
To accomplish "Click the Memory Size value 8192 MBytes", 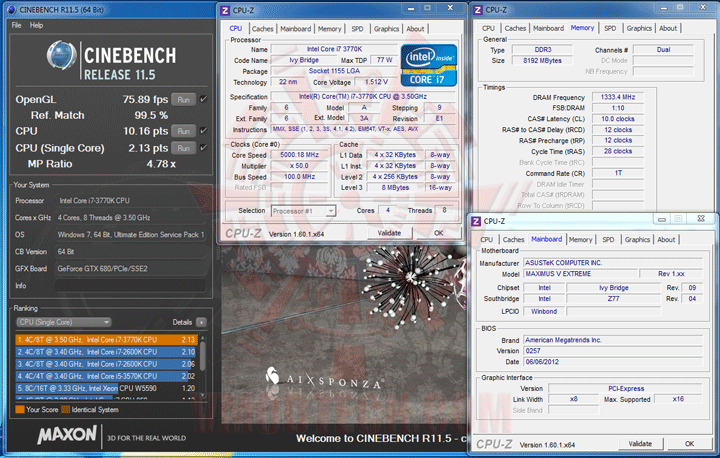I will click(x=542, y=61).
